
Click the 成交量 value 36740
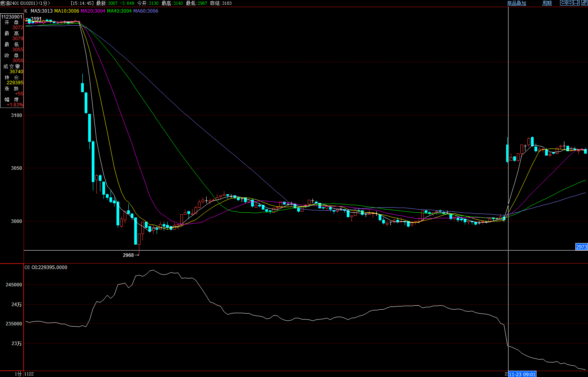click(16, 72)
